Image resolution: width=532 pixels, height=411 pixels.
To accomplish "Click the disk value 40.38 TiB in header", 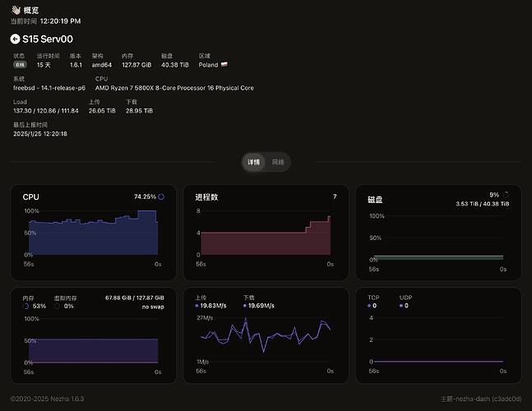I will pos(175,65).
